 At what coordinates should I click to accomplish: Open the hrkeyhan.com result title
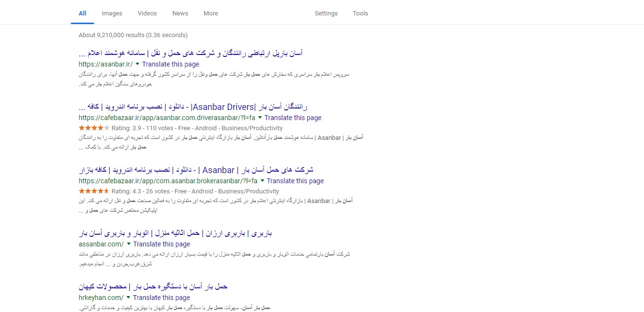(x=153, y=286)
